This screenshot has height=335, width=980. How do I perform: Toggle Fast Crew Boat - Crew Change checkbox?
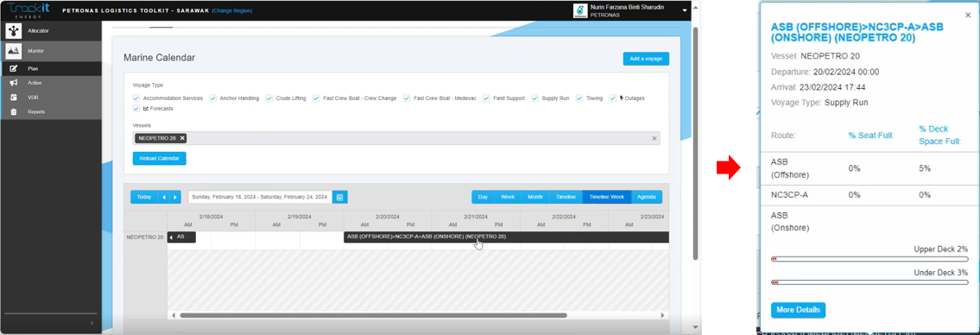(316, 98)
